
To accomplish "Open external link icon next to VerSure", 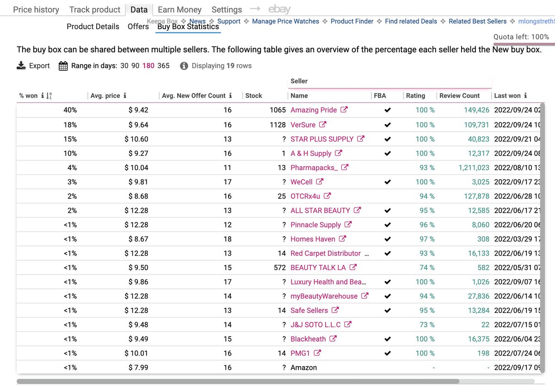I will 323,124.
